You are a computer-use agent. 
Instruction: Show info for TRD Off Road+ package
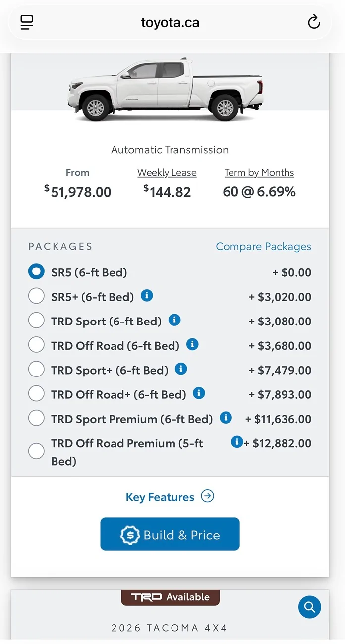coord(199,393)
